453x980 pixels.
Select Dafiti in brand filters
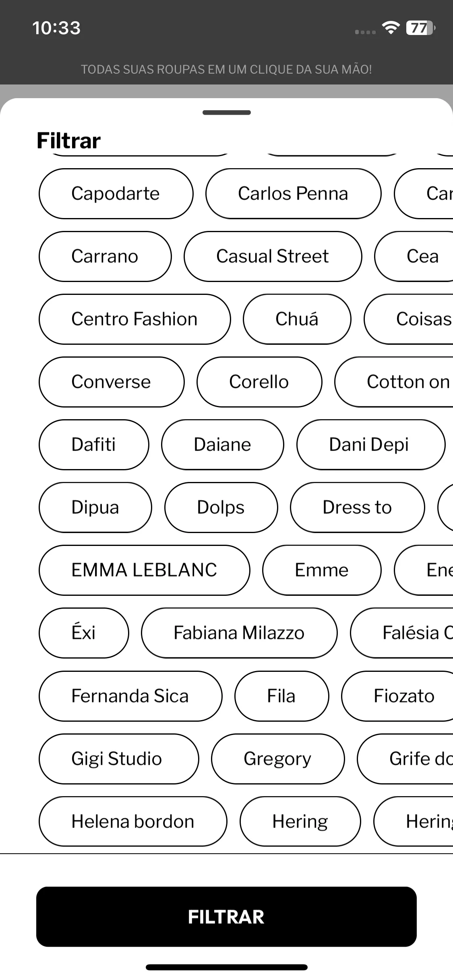[94, 445]
